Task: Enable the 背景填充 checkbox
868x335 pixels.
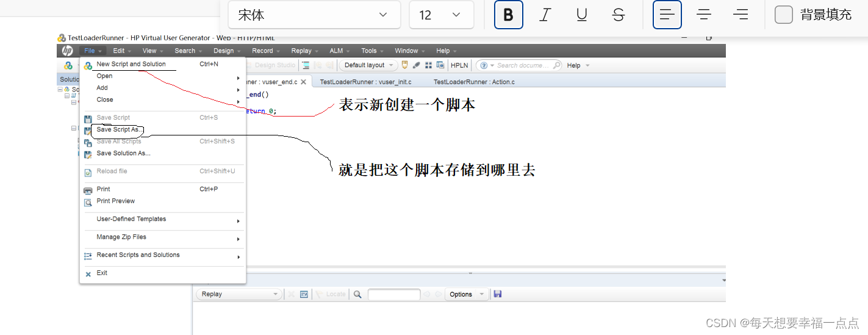Action: tap(784, 15)
